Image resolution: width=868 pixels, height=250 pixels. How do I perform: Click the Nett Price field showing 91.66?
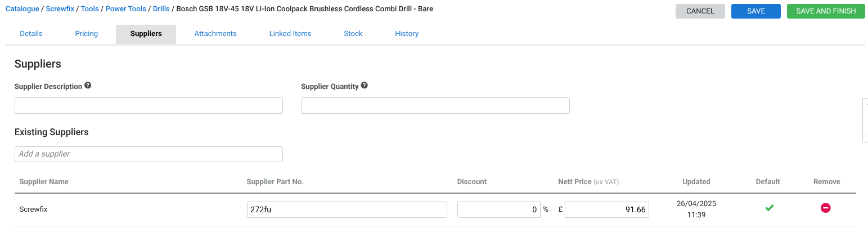[x=606, y=210]
